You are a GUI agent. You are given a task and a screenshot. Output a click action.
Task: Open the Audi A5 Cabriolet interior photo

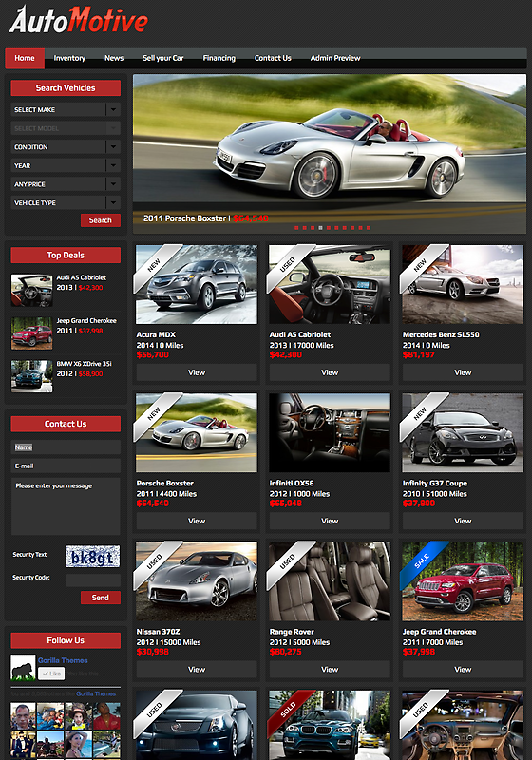330,284
